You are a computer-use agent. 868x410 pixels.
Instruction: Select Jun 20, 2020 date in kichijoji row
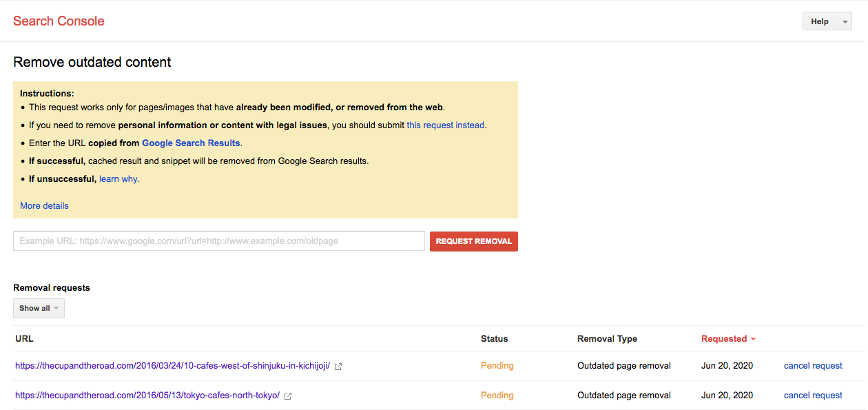tap(727, 366)
